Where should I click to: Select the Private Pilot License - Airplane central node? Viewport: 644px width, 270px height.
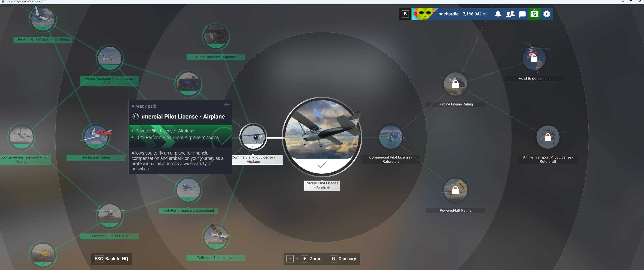click(322, 137)
